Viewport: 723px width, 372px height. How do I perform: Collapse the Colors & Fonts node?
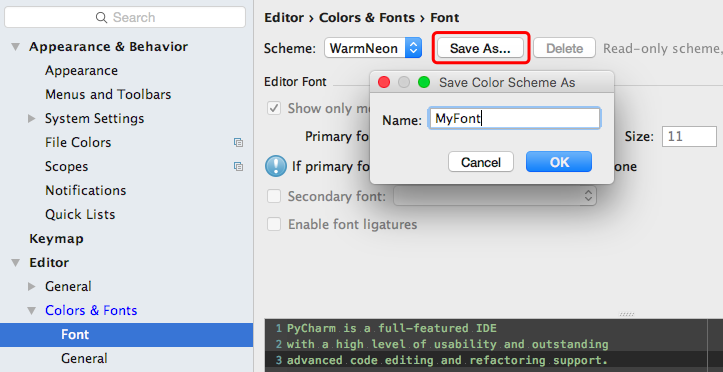tap(31, 310)
